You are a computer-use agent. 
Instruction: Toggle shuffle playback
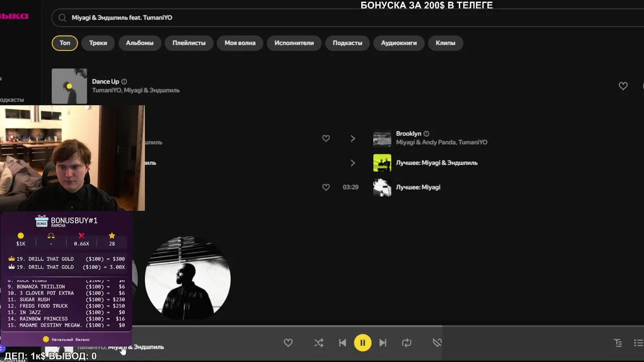point(319,343)
